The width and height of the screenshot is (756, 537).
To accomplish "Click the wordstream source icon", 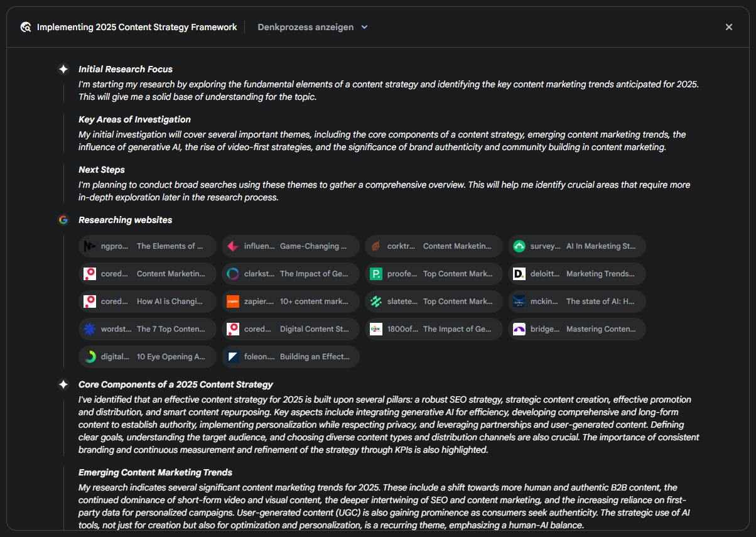I will (90, 329).
